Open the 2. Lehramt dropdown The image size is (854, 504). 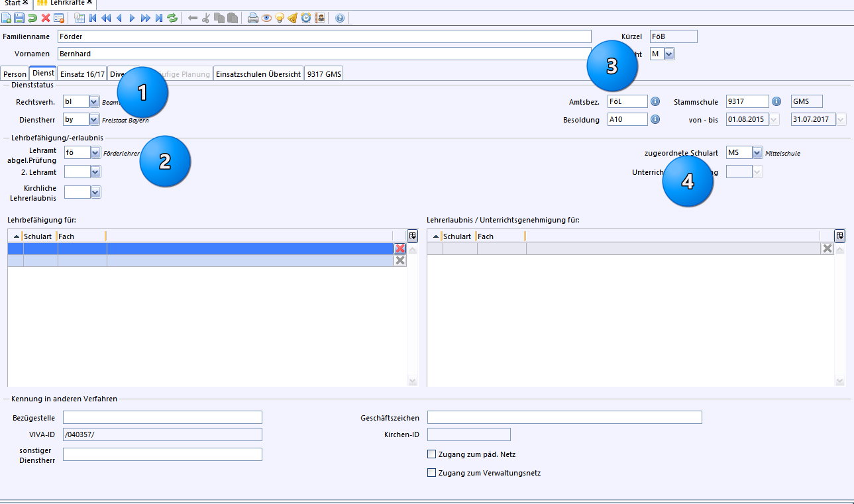95,172
